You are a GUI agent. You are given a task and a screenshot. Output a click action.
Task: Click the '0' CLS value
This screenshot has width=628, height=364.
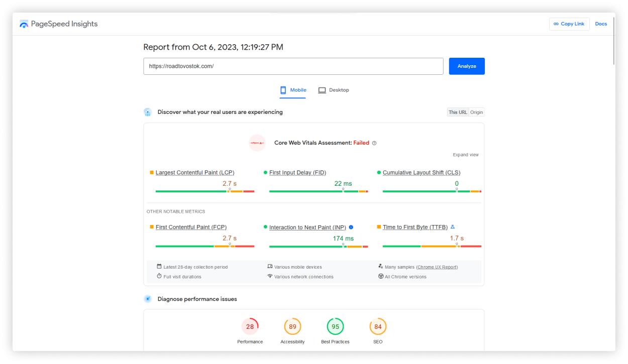tap(457, 184)
